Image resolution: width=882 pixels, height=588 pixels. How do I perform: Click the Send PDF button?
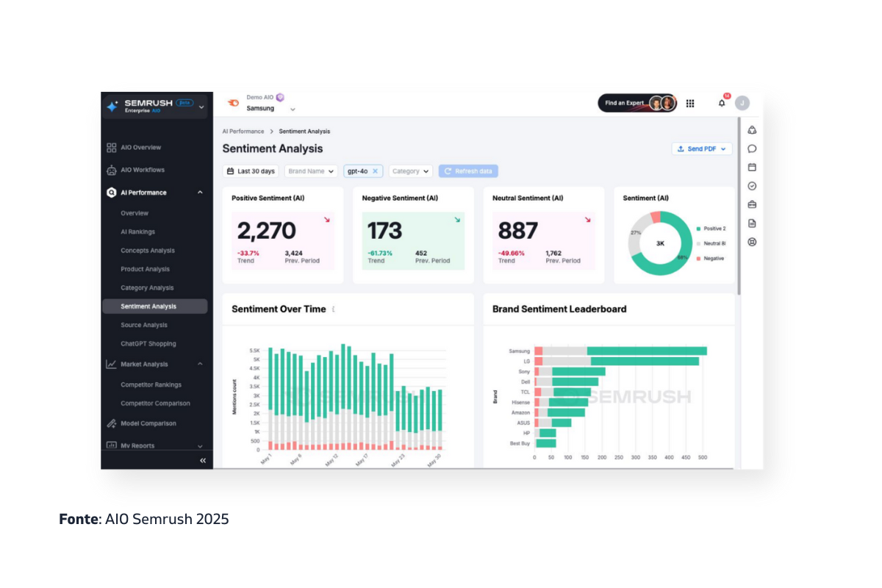click(701, 149)
